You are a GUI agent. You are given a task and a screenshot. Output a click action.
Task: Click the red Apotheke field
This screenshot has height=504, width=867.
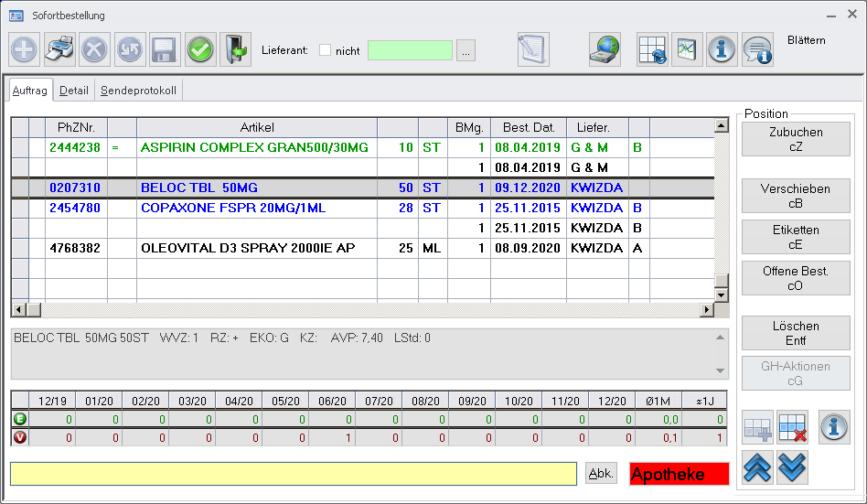coord(679,474)
